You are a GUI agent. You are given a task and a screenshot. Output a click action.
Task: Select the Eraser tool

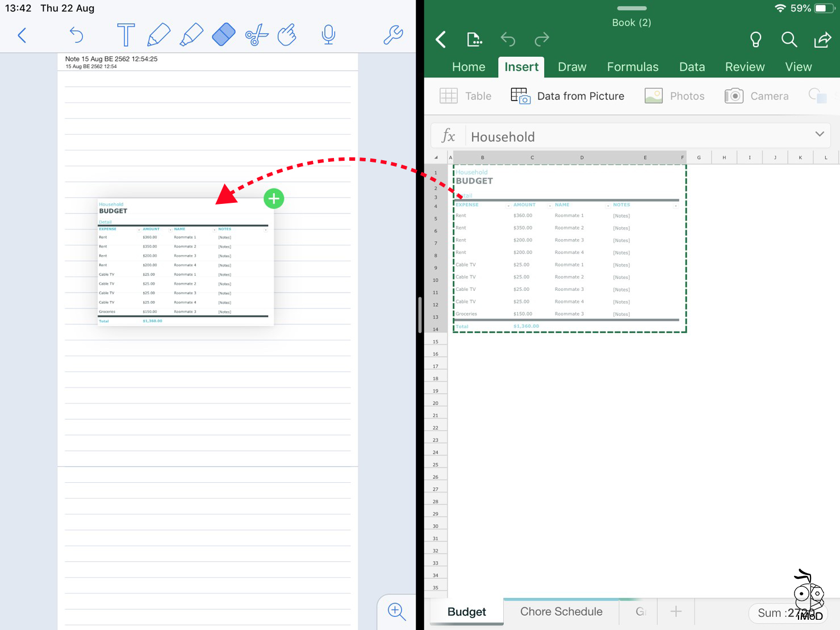(224, 35)
